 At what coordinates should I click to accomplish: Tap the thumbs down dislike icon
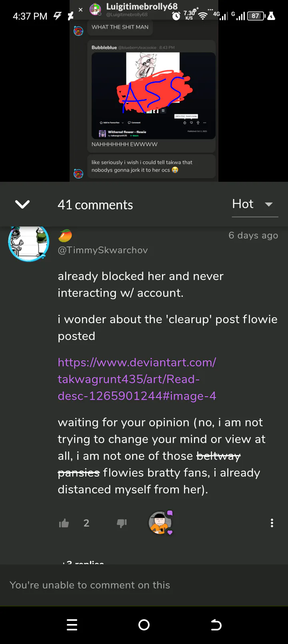pos(122,523)
